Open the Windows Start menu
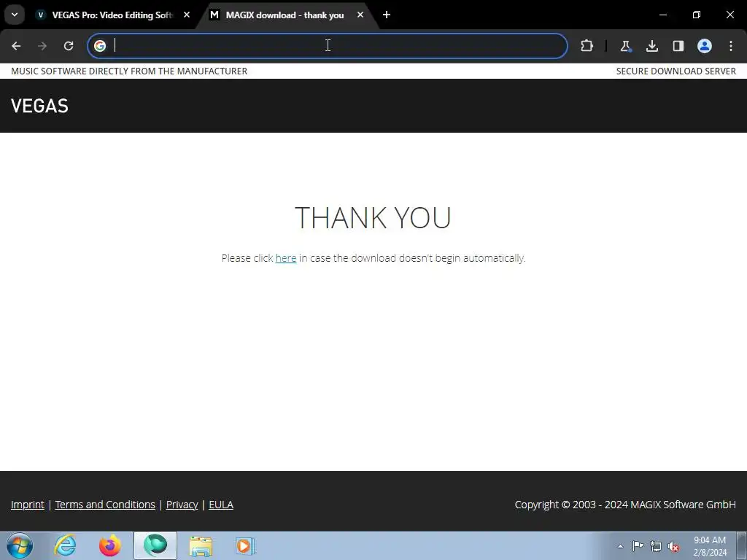The height and width of the screenshot is (560, 747). [x=20, y=545]
